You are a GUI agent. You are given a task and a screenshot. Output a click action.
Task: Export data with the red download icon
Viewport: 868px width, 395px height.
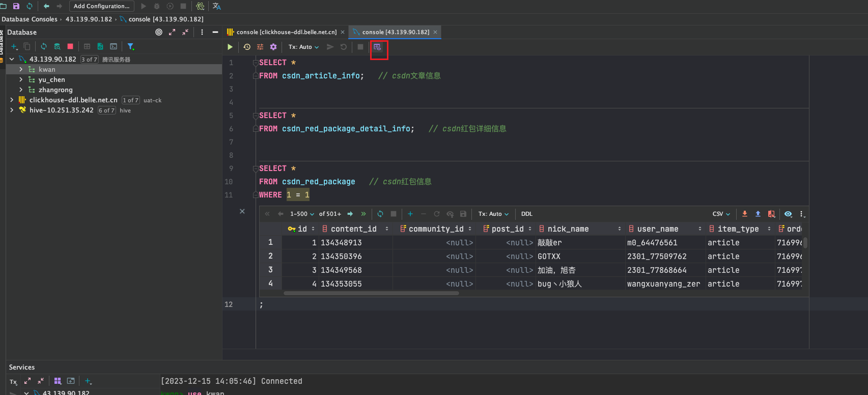[745, 214]
